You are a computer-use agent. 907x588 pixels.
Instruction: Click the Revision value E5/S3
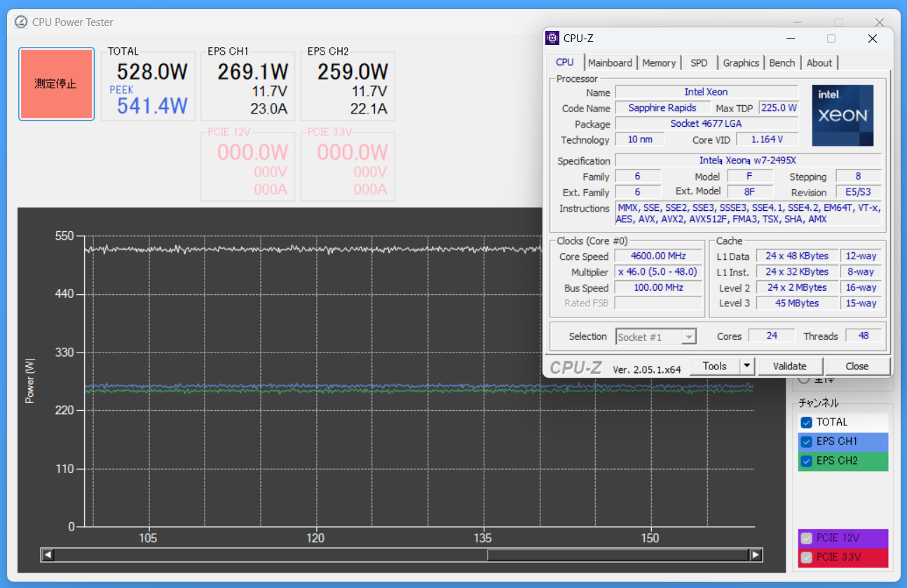coord(859,192)
